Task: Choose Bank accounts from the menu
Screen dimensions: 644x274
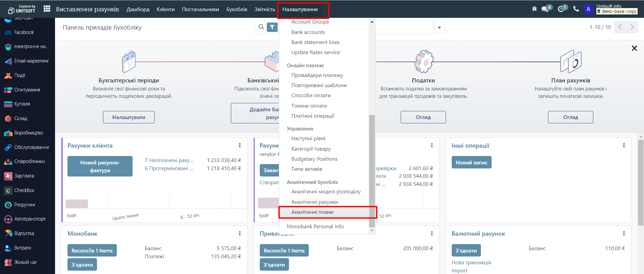Action: tap(308, 32)
